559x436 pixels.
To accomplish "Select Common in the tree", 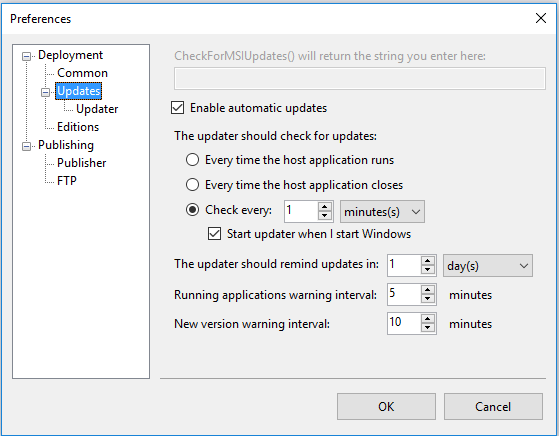I will click(x=82, y=73).
